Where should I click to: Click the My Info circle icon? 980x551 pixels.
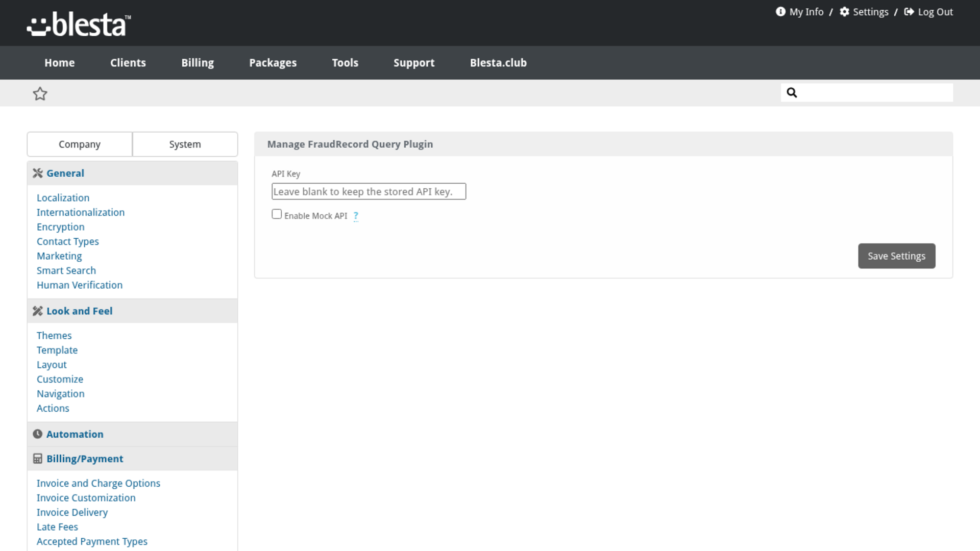(780, 12)
